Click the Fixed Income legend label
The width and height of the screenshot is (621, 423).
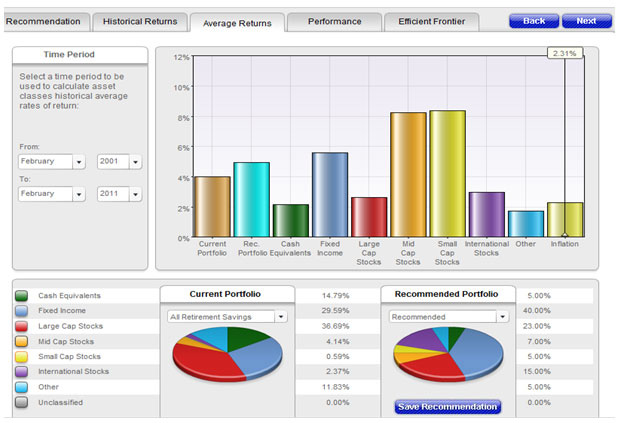[x=62, y=311]
